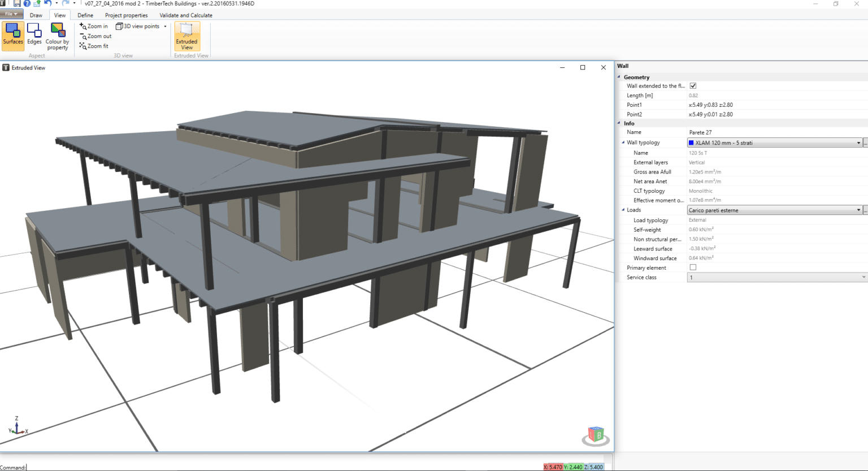Open the Validate and Calculate tab
The width and height of the screenshot is (868, 471).
click(185, 15)
